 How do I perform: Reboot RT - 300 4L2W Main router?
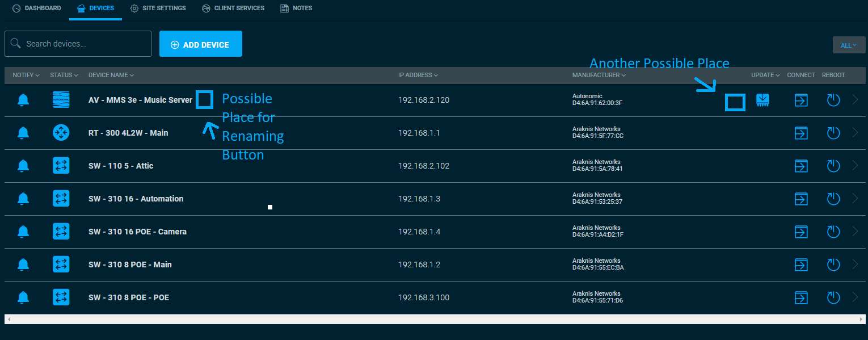point(833,133)
